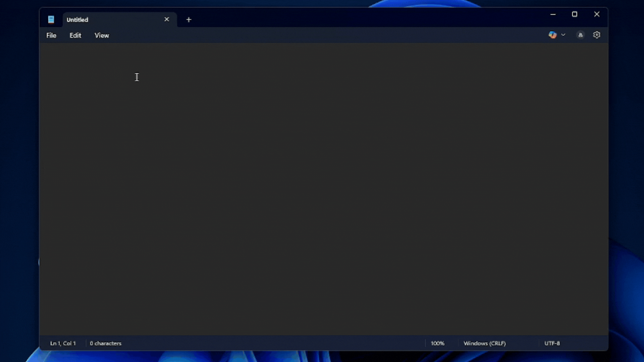Open a new tab with the plus button
This screenshot has height=362, width=644.
(189, 20)
